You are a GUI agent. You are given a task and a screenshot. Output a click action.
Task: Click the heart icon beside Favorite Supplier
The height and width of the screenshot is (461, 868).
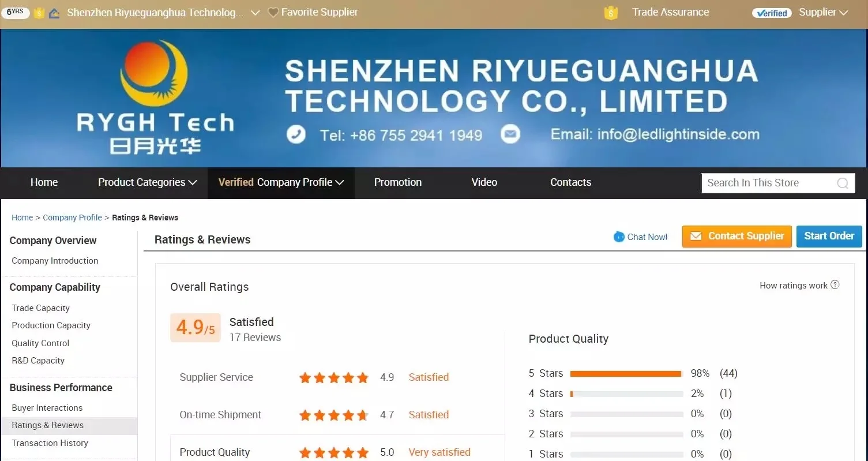coord(273,12)
